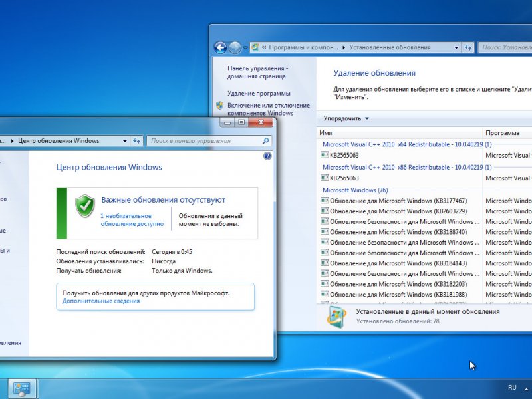Click forward arrow in Installed Updates window
Screen dimensions: 532x399
[235, 47]
